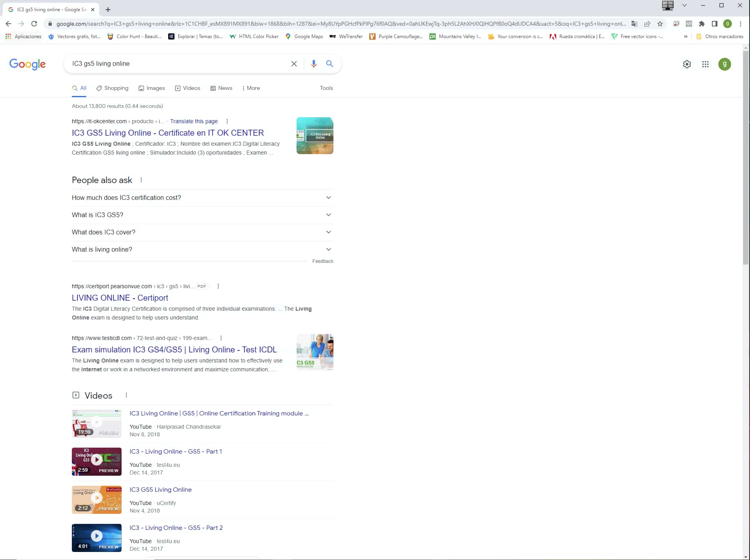Image resolution: width=750 pixels, height=560 pixels.
Task: Open Chrome extensions puzzle icon
Action: tap(701, 24)
